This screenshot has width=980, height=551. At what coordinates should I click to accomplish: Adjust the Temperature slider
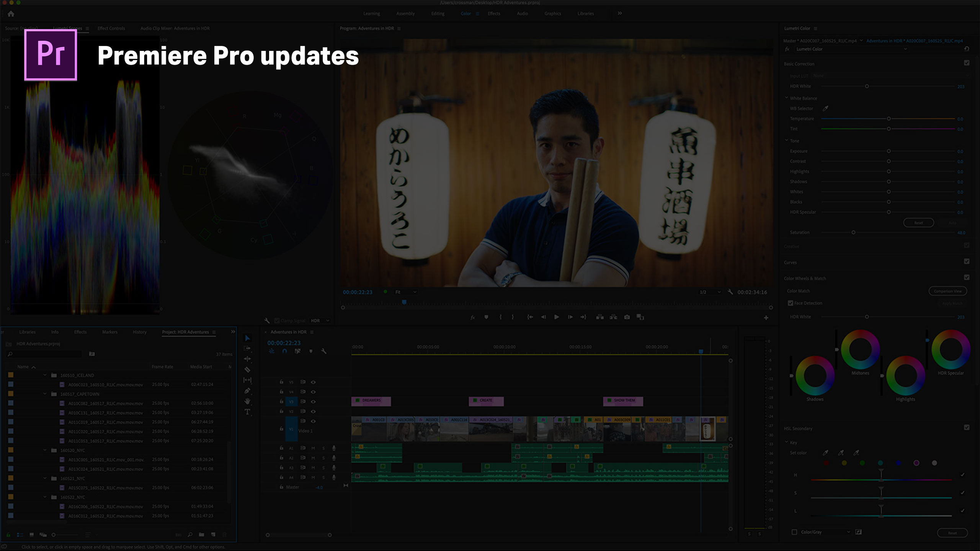[888, 119]
